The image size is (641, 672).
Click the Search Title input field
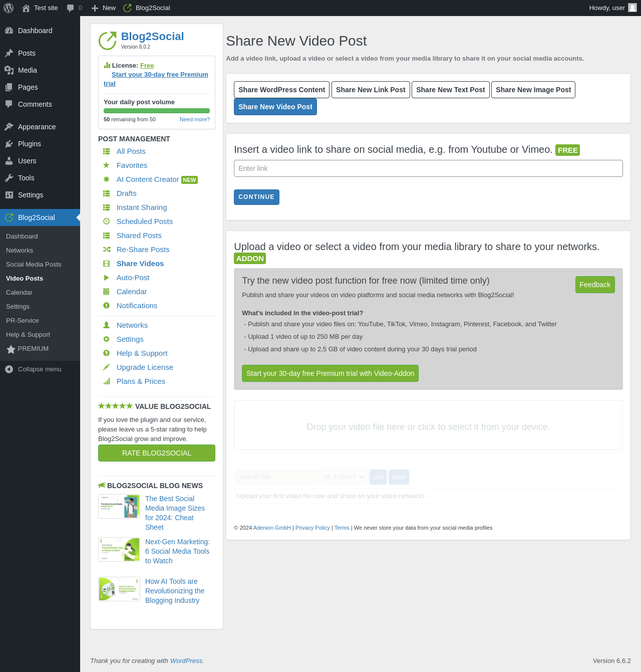click(276, 477)
